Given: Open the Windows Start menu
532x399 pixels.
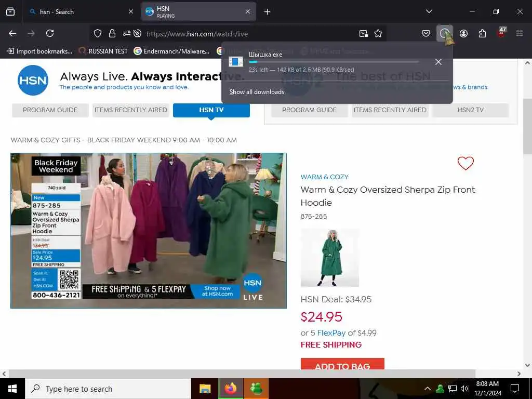Looking at the screenshot, I should click(12, 389).
